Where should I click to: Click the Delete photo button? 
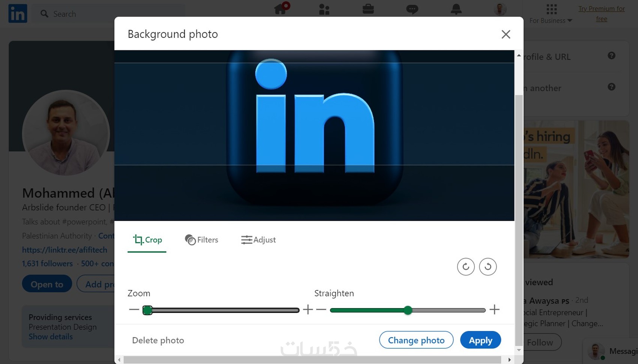click(158, 340)
